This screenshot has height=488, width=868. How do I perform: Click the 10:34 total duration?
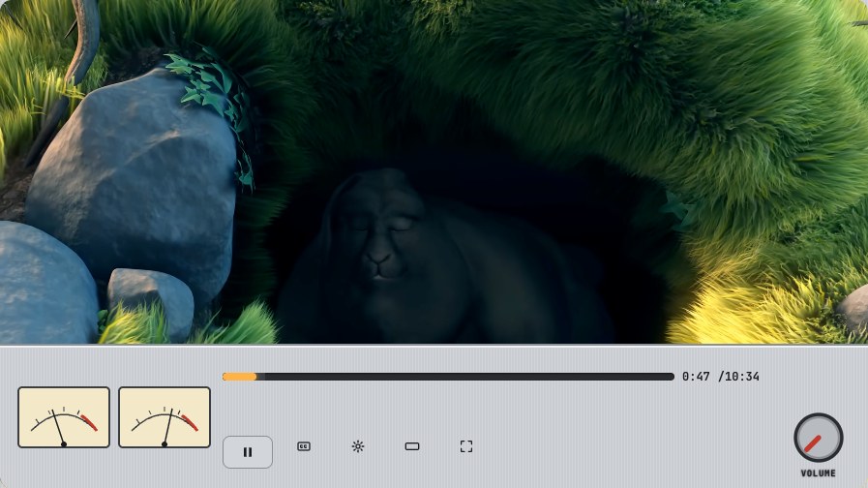click(x=742, y=377)
